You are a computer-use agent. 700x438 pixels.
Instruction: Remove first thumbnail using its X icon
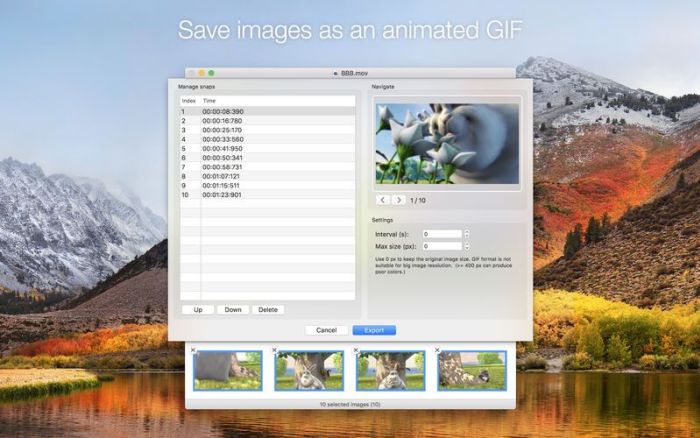click(x=193, y=350)
